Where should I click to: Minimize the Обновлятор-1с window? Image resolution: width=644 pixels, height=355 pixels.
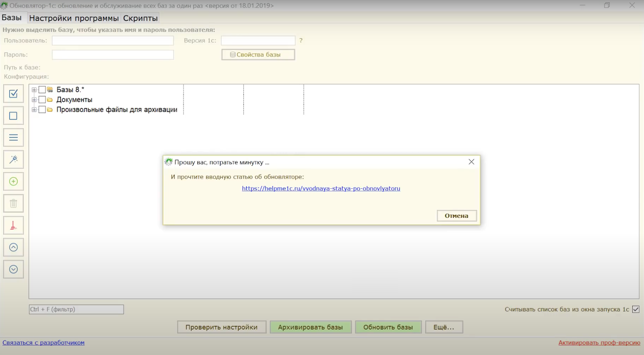click(x=583, y=5)
